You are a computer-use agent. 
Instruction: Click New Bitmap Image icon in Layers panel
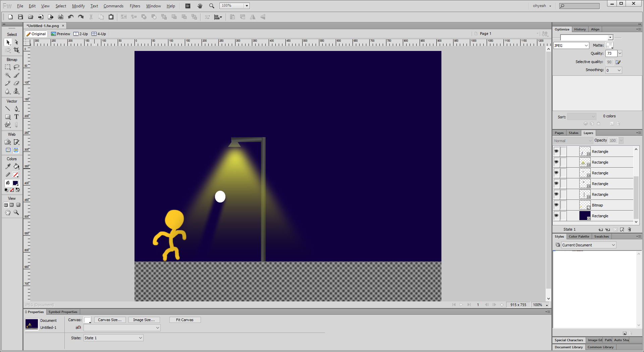pyautogui.click(x=622, y=230)
